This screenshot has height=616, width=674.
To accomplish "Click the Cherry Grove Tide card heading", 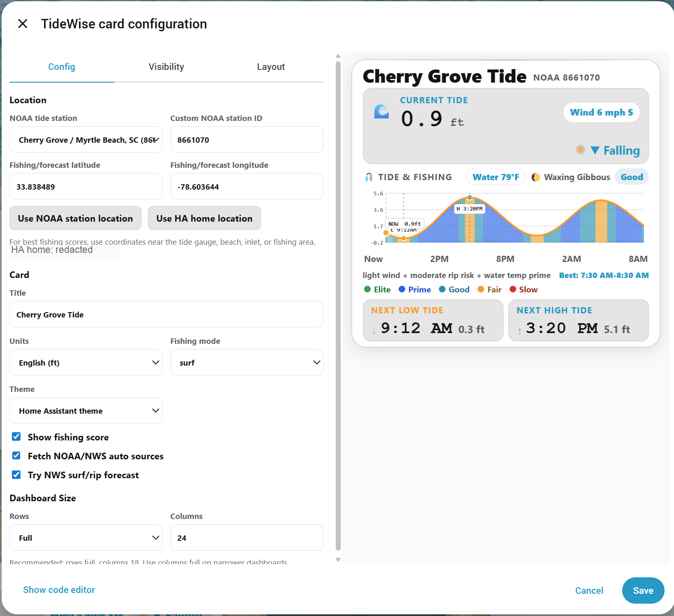I will click(444, 76).
